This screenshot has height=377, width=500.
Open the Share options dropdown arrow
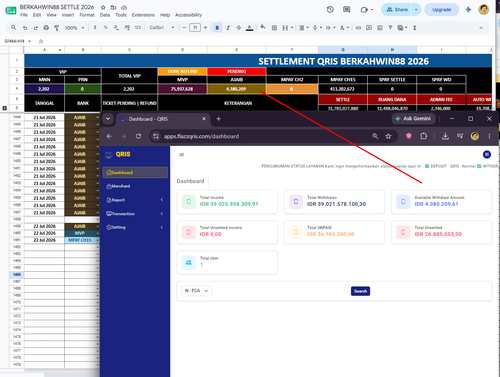coord(416,10)
